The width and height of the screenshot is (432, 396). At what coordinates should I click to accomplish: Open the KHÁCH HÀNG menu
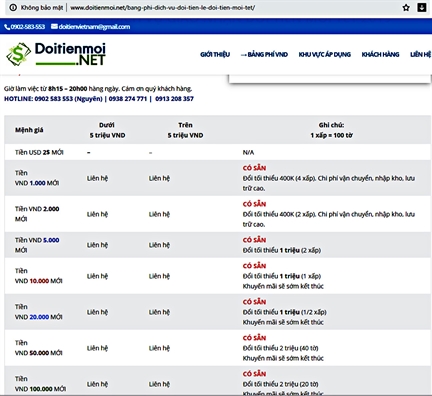tap(380, 54)
